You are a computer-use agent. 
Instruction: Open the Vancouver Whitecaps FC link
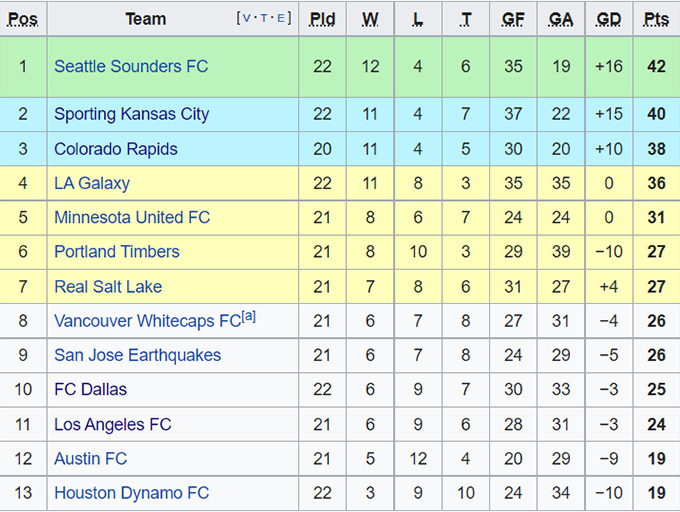[147, 321]
